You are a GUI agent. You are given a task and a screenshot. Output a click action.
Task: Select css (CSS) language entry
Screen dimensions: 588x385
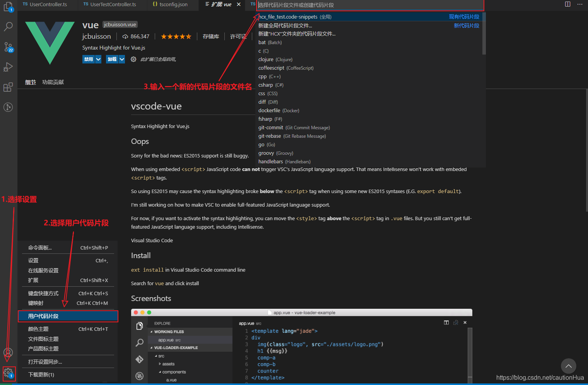coord(369,94)
